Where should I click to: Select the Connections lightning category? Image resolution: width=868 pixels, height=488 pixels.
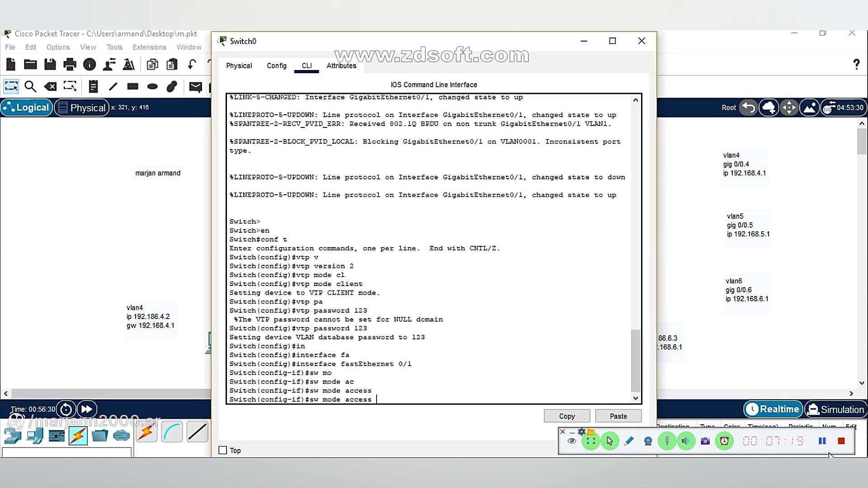78,436
